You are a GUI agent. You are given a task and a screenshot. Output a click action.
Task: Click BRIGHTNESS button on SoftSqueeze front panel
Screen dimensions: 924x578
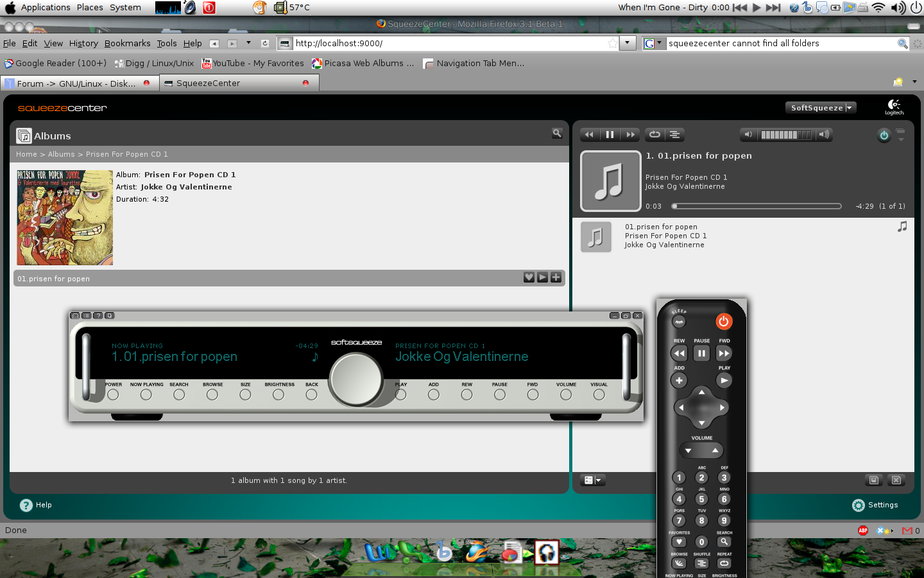(x=278, y=395)
